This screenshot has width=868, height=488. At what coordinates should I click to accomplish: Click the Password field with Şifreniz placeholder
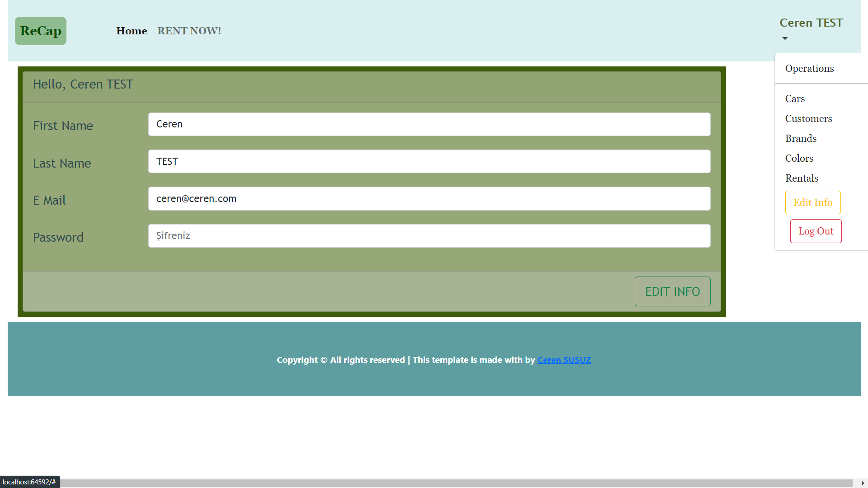point(429,236)
